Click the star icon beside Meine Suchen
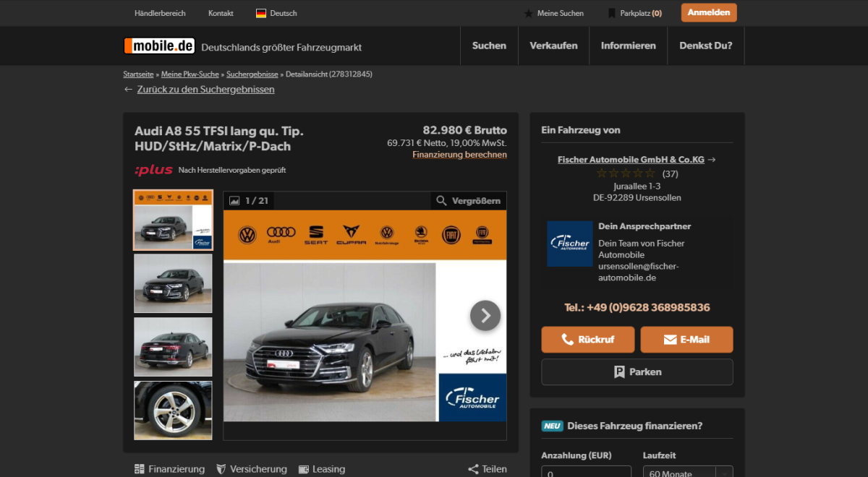The height and width of the screenshot is (477, 868). pyautogui.click(x=529, y=13)
